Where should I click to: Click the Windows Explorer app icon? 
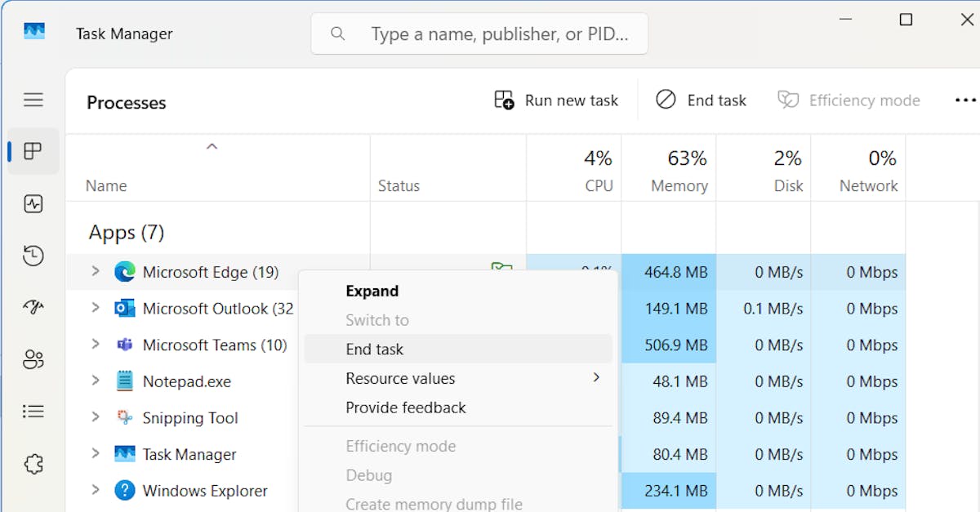point(124,491)
